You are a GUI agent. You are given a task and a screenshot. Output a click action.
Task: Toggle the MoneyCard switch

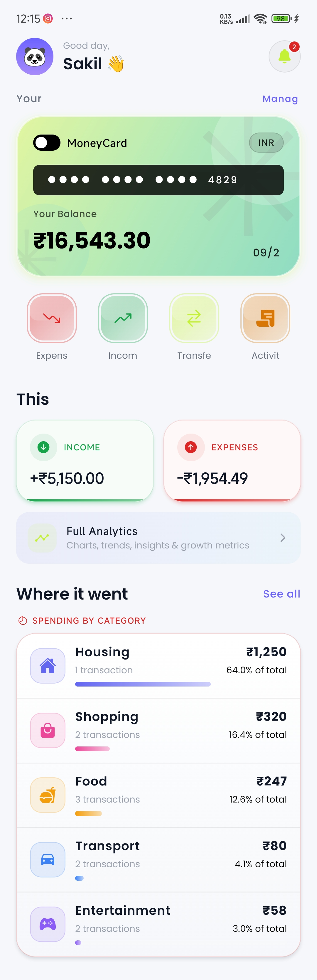click(47, 143)
